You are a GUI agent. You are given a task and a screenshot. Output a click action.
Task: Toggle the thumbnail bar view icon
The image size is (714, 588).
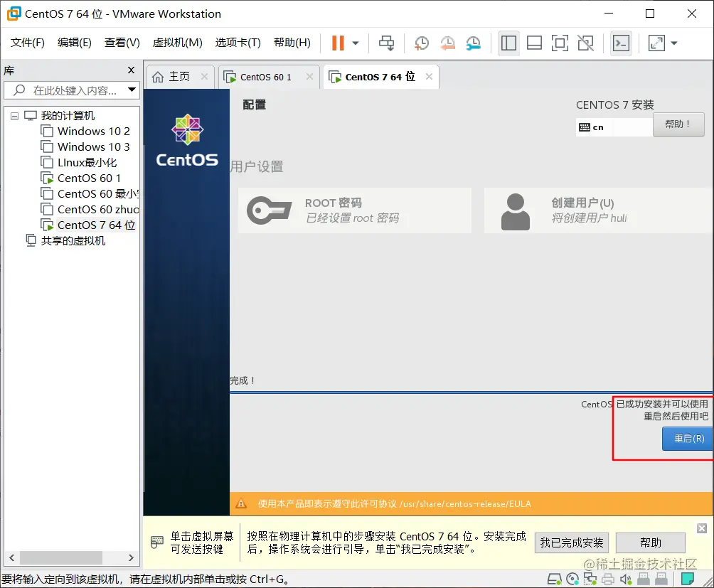(534, 43)
